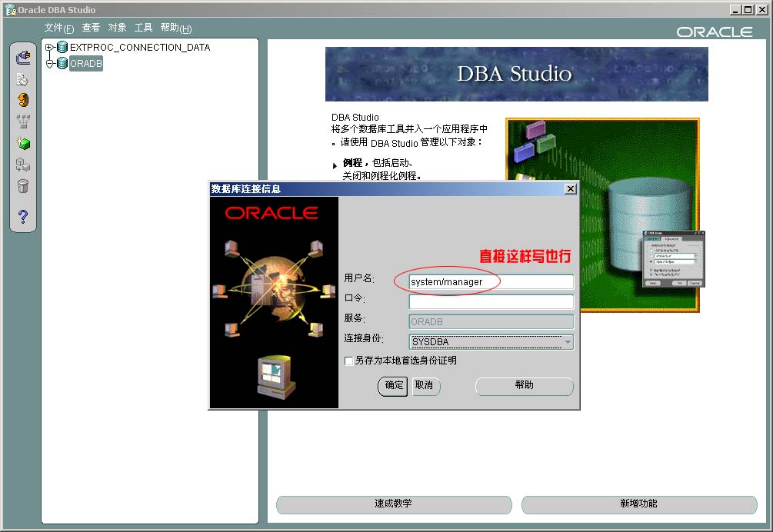Toggle 另存为本地首选身份证明 checkbox
This screenshot has height=532, width=773.
tap(348, 361)
